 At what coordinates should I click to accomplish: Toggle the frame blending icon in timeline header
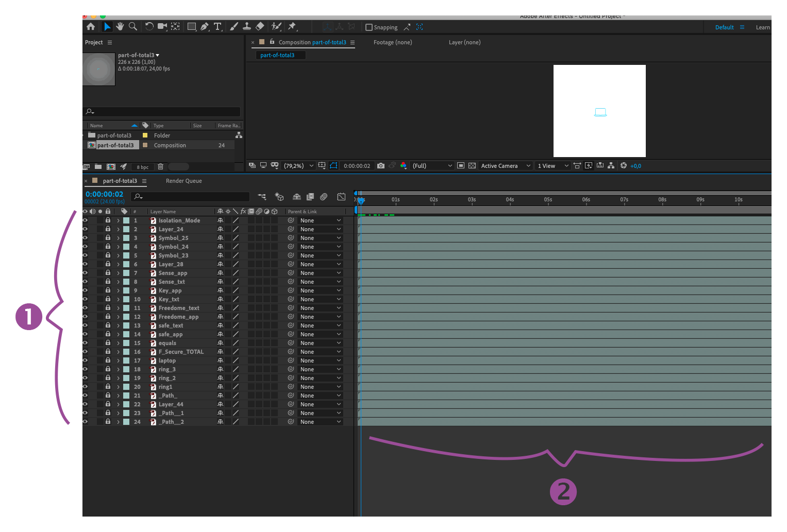click(310, 197)
